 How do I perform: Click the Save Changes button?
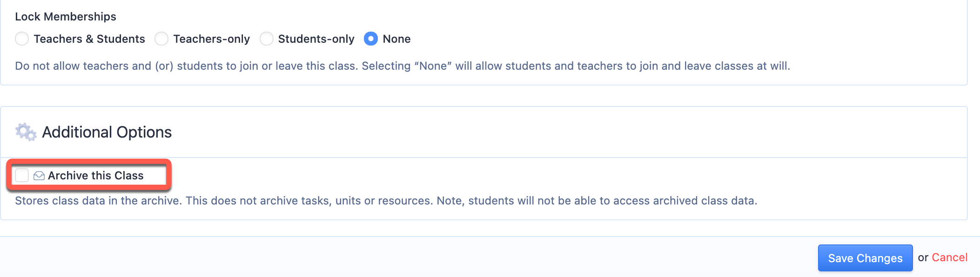coord(865,258)
